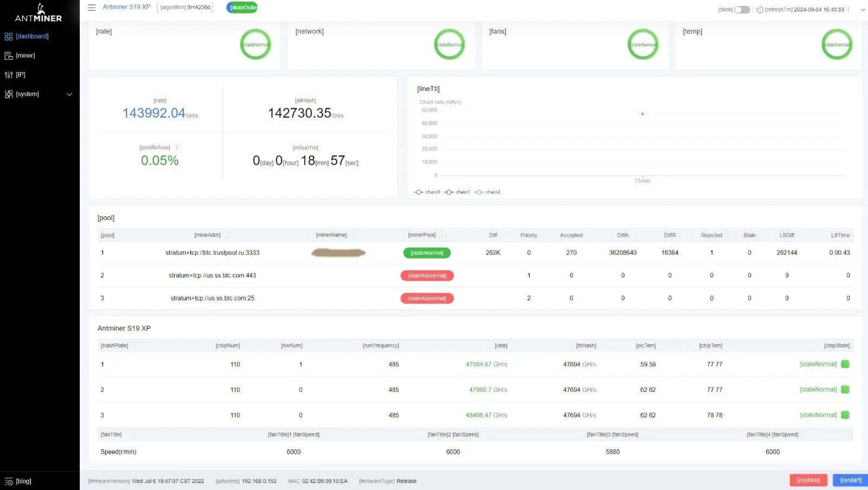Click the Antminer S19 XP header title
This screenshot has height=490, width=868.
[126, 7]
